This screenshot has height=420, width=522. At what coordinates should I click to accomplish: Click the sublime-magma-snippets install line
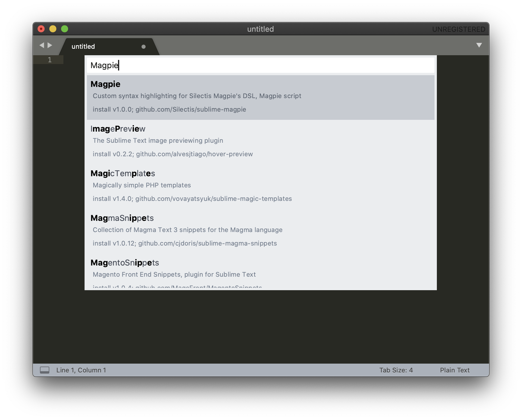point(185,243)
